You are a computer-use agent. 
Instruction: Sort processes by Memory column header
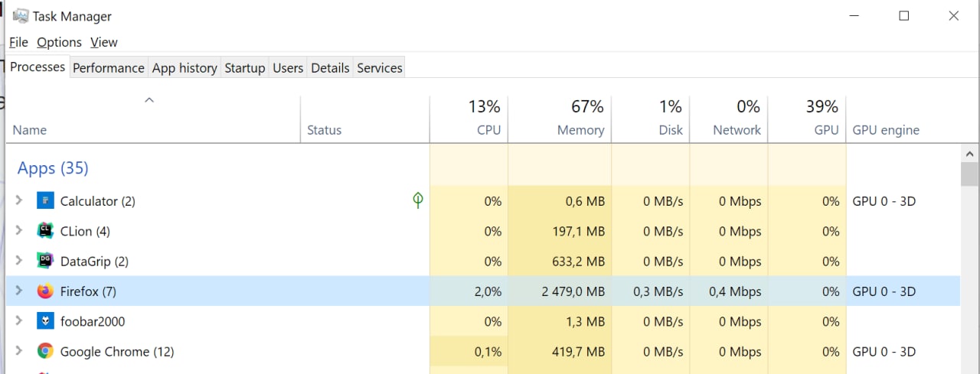(560, 118)
